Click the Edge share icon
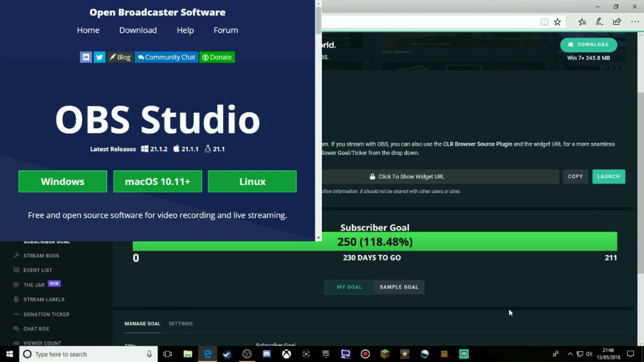The width and height of the screenshot is (644, 362). click(x=617, y=22)
